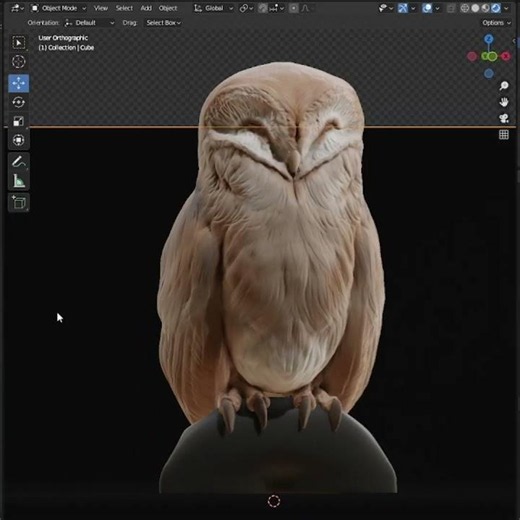The width and height of the screenshot is (520, 520).
Task: Open Orientation Default dropdown
Action: tap(90, 23)
